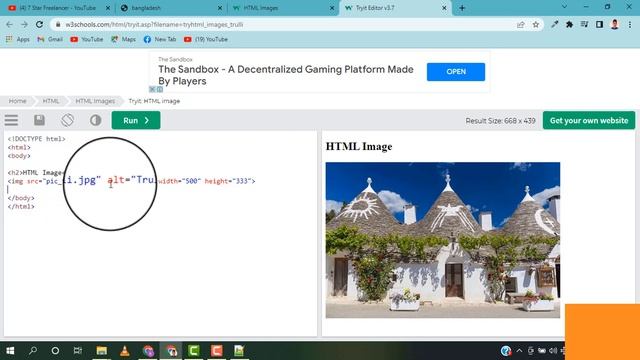Click the </body> closing tag line
The height and width of the screenshot is (360, 640).
21,198
